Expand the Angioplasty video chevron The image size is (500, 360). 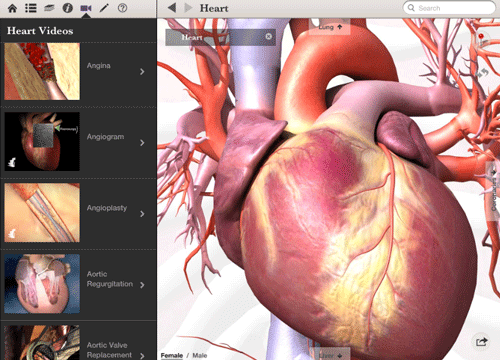tap(142, 214)
